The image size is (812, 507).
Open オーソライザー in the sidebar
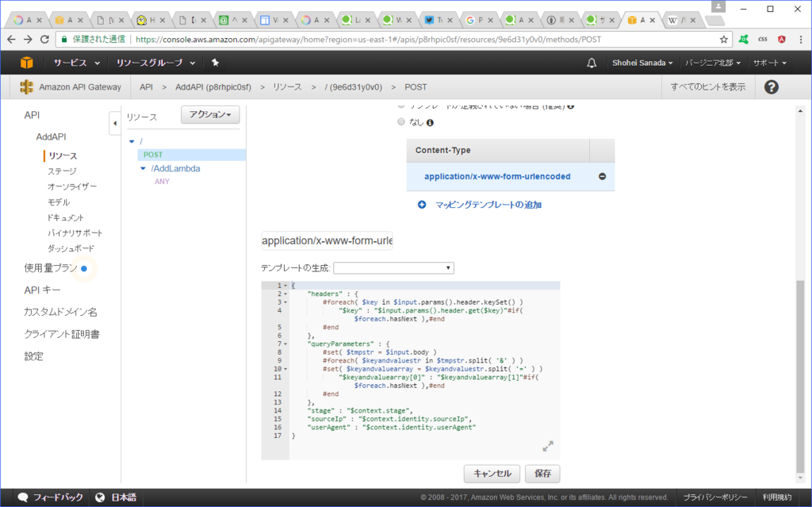click(x=72, y=186)
